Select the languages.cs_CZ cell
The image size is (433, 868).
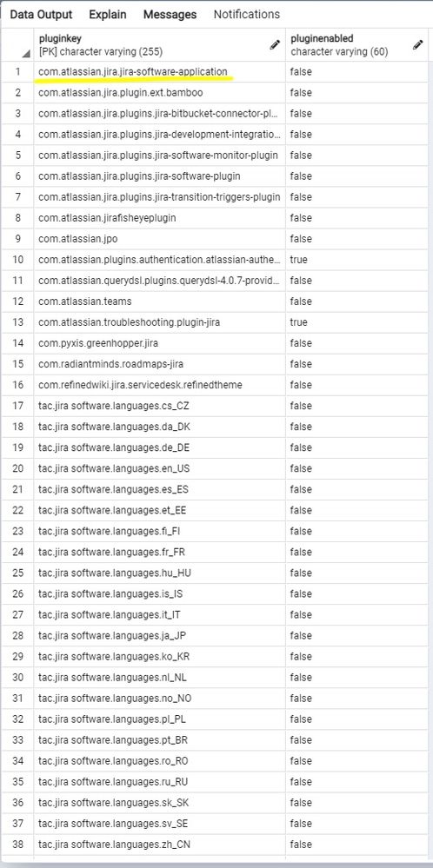click(x=159, y=406)
